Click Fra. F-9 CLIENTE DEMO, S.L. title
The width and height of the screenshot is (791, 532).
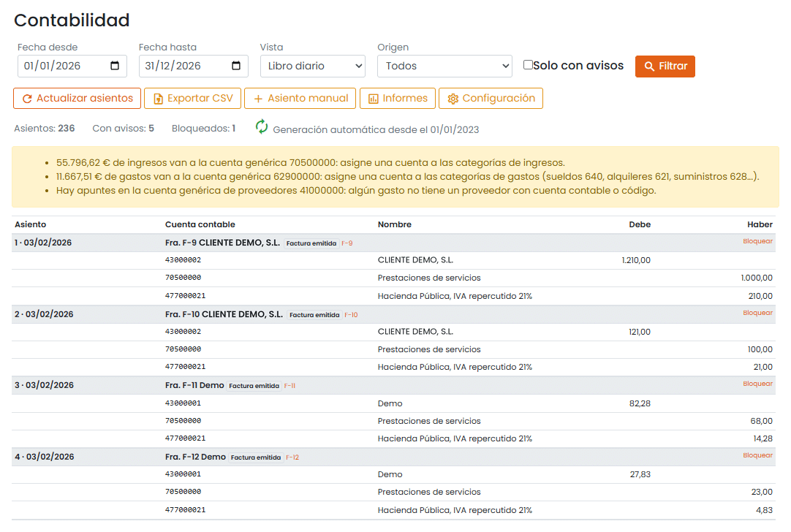(222, 243)
